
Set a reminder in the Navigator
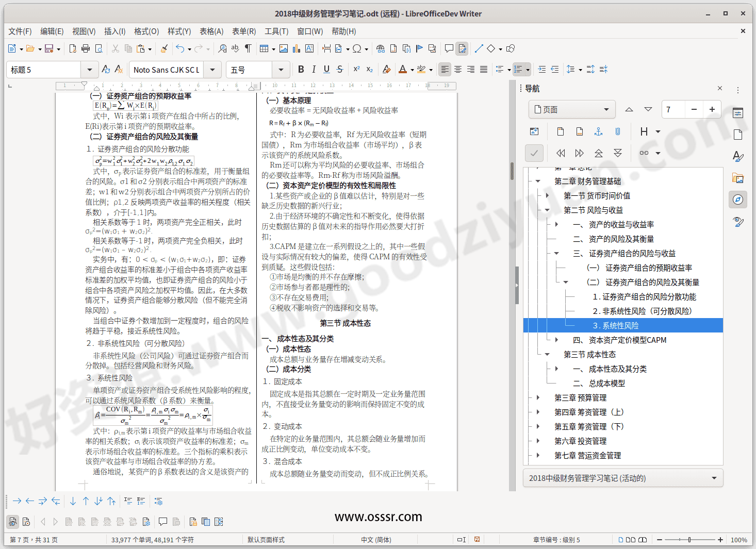(618, 131)
